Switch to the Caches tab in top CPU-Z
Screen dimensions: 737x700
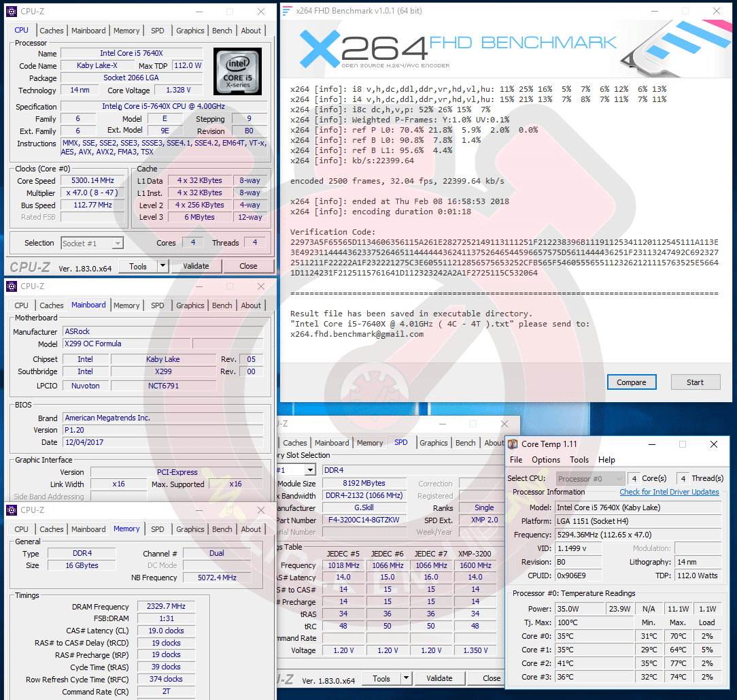coord(52,31)
